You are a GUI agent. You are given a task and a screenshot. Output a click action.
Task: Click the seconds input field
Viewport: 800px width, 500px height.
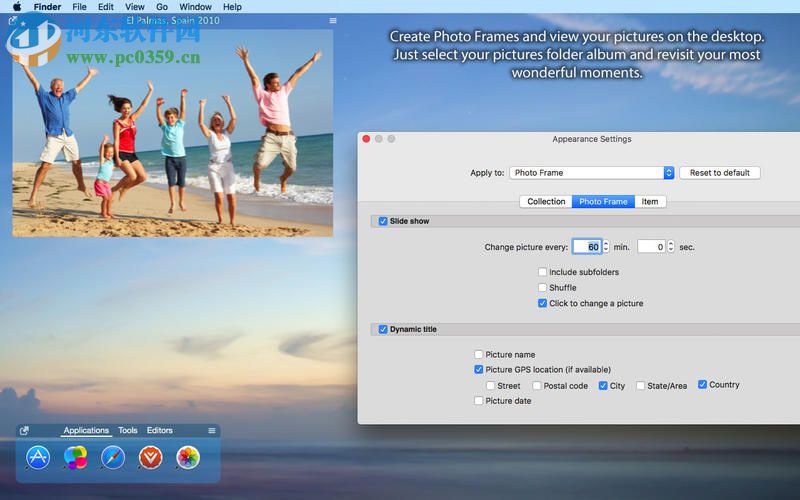point(652,246)
